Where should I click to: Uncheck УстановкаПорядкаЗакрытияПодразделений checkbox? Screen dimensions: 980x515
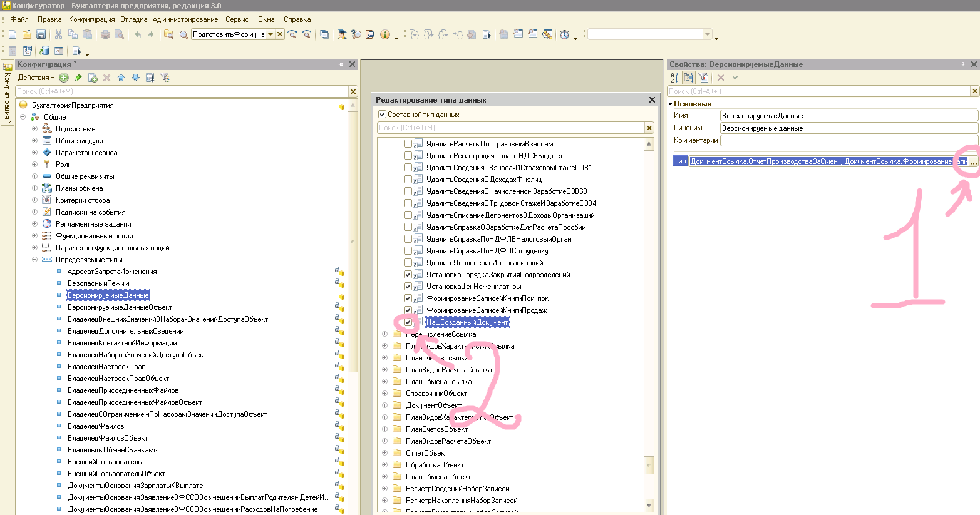point(408,275)
